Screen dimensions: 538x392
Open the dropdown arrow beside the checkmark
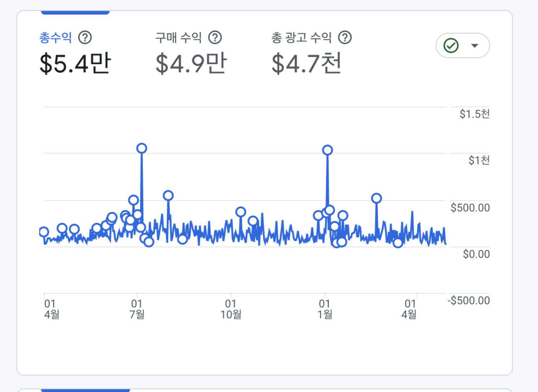click(475, 46)
